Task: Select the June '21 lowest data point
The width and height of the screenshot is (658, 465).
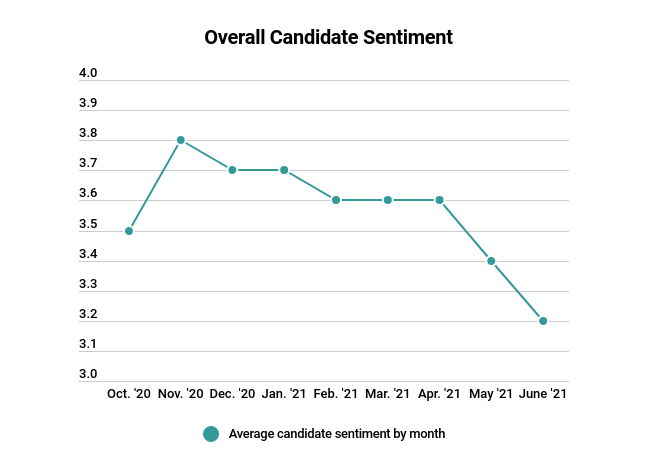Action: [x=543, y=321]
